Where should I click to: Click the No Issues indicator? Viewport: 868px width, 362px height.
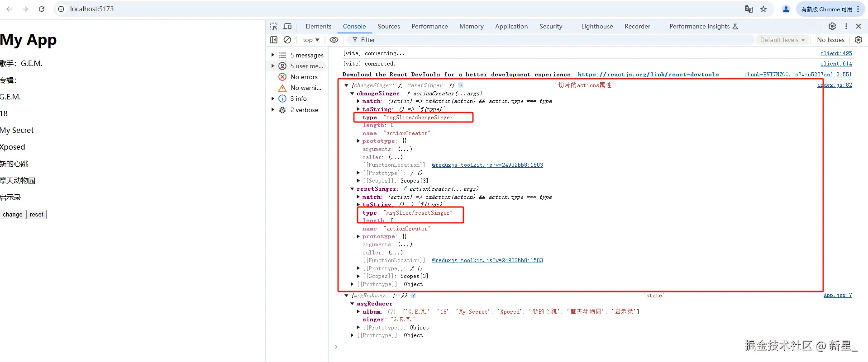[830, 40]
